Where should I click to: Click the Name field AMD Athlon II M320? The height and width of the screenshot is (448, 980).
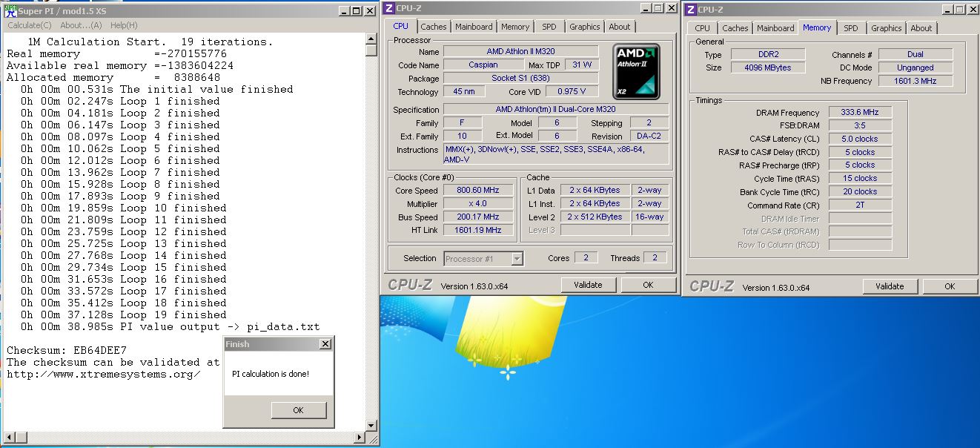pyautogui.click(x=520, y=51)
